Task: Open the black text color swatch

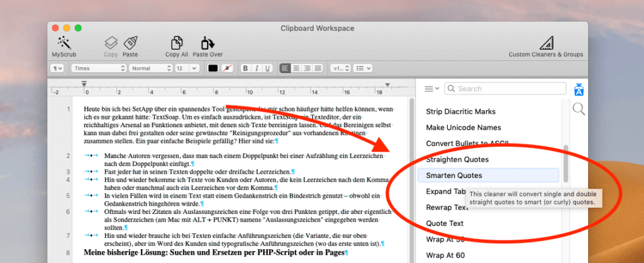Action: click(x=213, y=68)
